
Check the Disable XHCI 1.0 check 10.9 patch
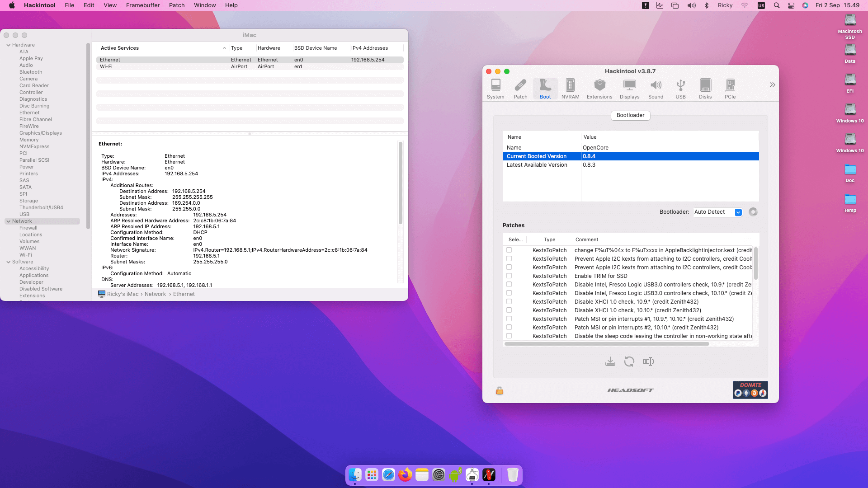(509, 301)
